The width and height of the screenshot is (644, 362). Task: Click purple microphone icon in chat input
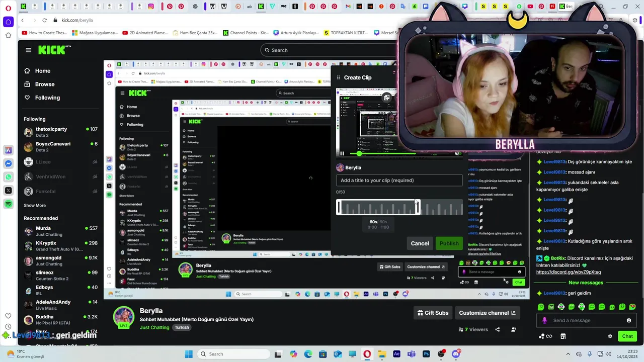(544, 320)
